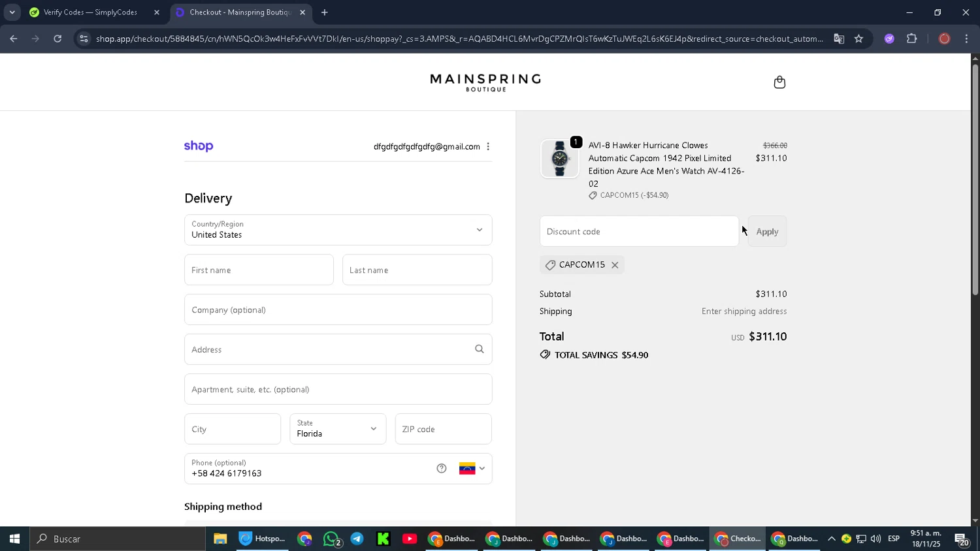Open WhatsApp from the taskbar
980x551 pixels.
pyautogui.click(x=331, y=539)
